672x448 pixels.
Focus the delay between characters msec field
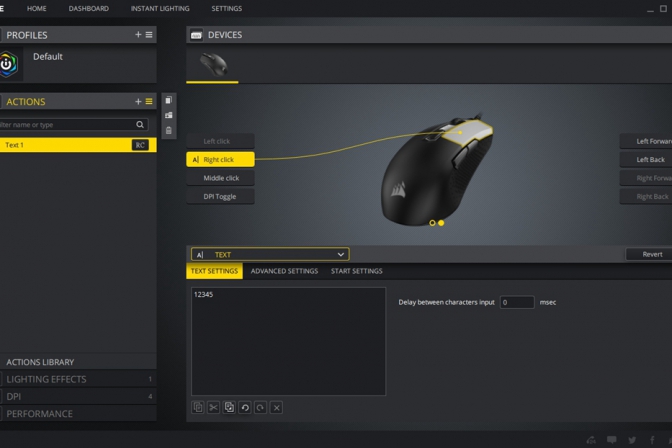pyautogui.click(x=517, y=302)
